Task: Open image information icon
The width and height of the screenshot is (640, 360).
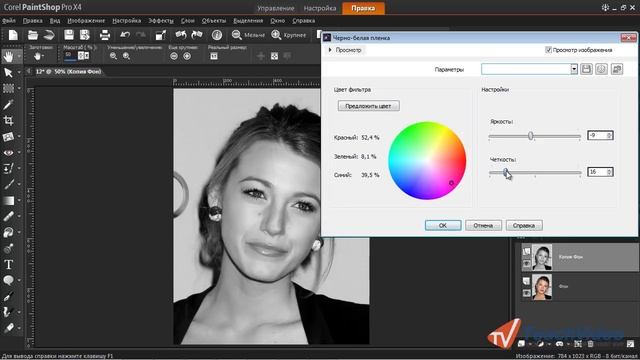Action: tap(217, 35)
